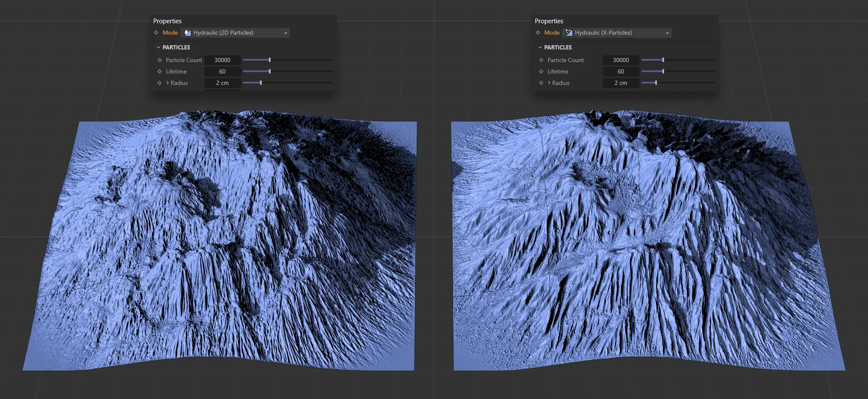Open the Hydraulic (2D Particles) mode dropdown
This screenshot has height=399, width=868.
coord(235,33)
